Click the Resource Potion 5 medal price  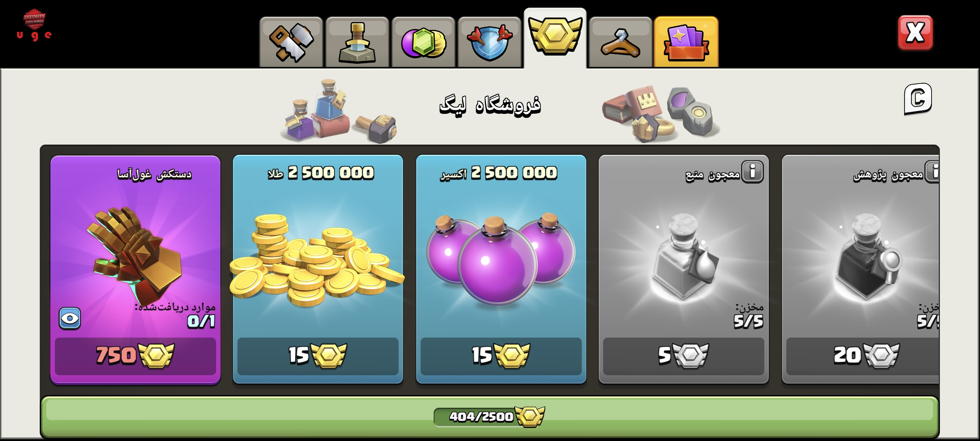click(684, 356)
